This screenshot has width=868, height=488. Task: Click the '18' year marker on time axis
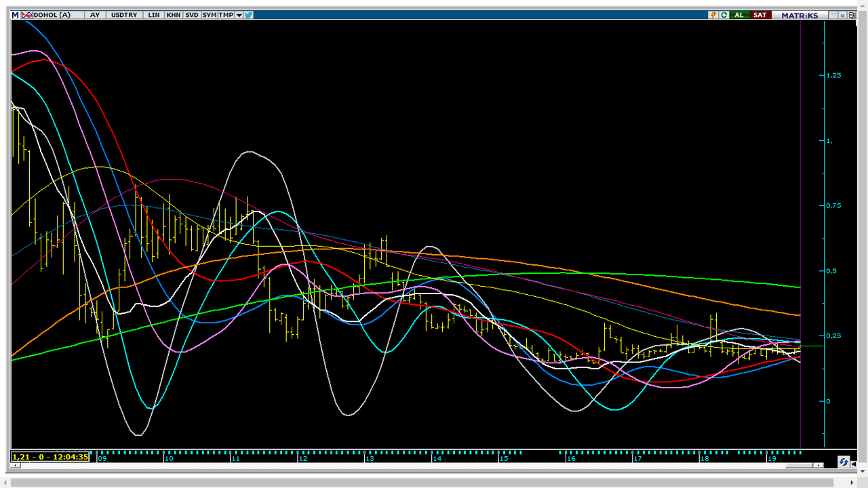[705, 458]
